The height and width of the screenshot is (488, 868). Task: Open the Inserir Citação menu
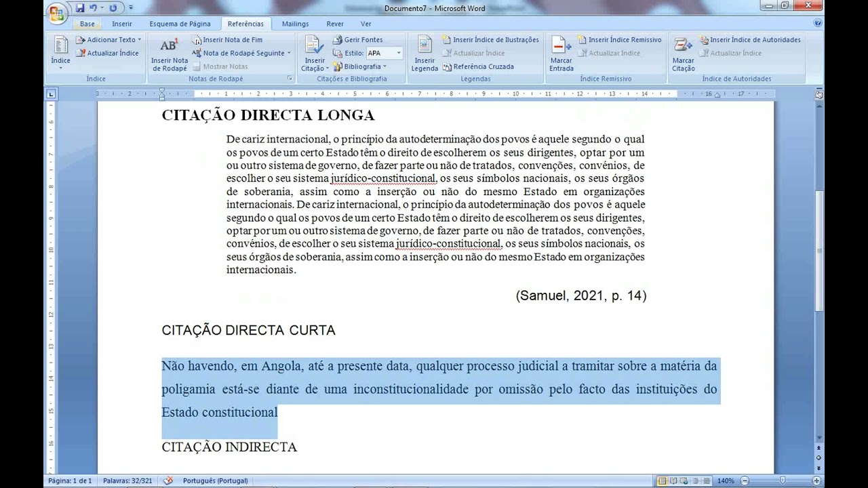point(315,54)
